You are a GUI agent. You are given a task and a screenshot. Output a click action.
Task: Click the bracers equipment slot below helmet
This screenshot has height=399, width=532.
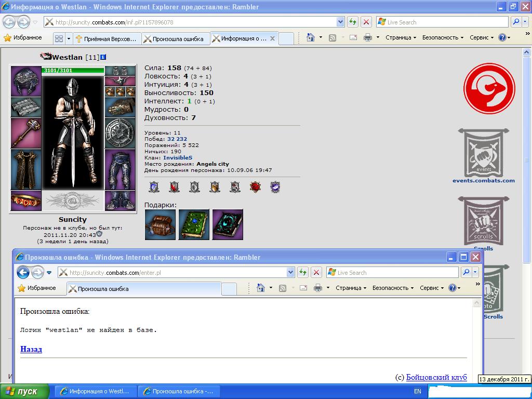click(26, 107)
